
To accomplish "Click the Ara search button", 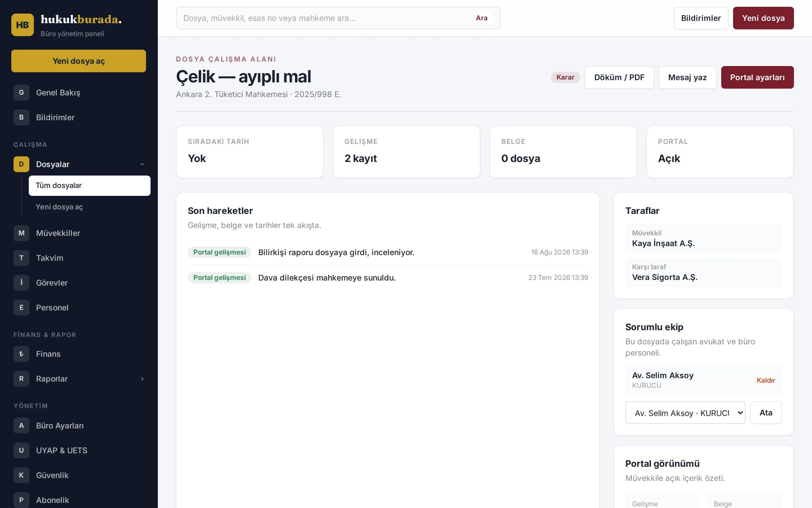I will click(x=482, y=18).
